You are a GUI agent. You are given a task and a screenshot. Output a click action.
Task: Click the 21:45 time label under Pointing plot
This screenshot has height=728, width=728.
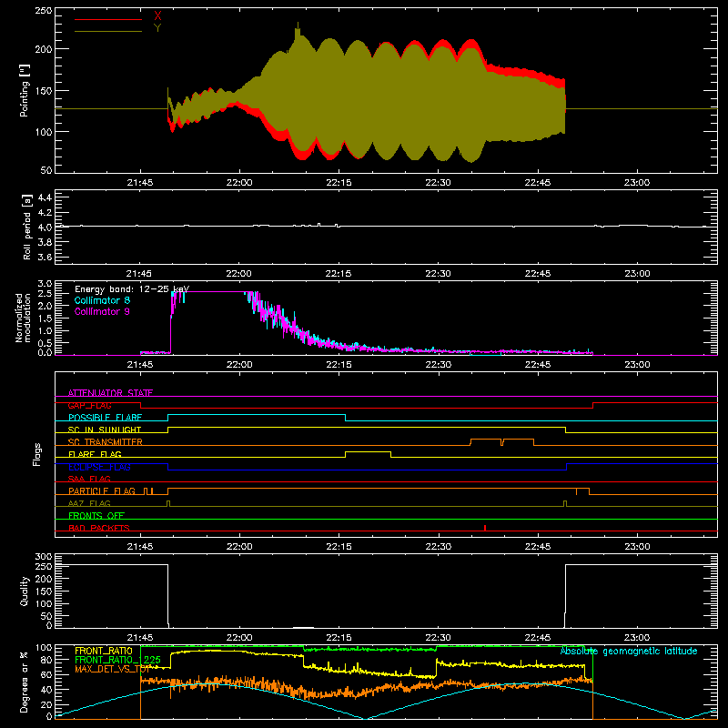click(x=140, y=183)
